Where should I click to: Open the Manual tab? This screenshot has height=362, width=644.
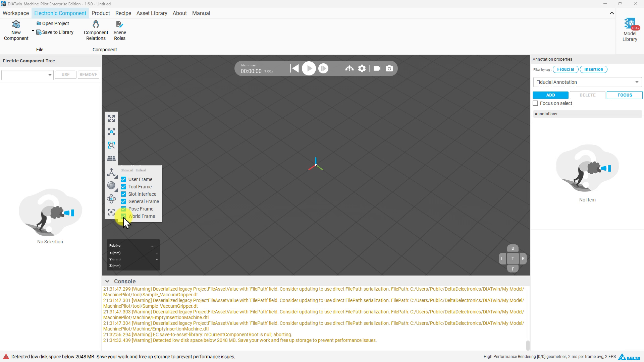pyautogui.click(x=201, y=13)
